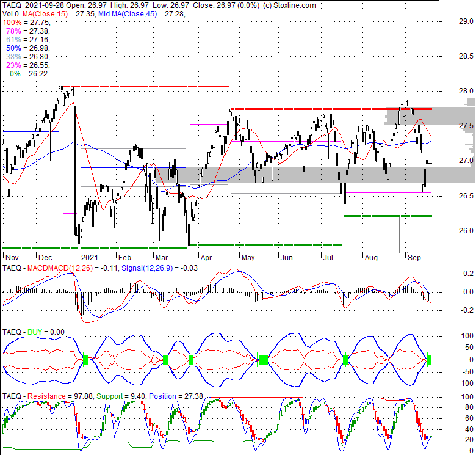Click the 80 stochastic axis label
The image size is (476, 455).
click(x=469, y=407)
